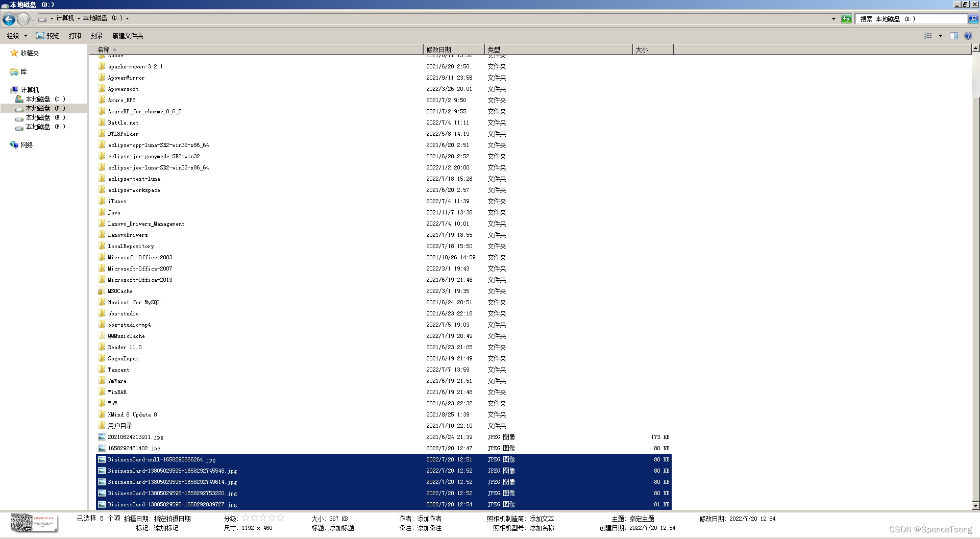This screenshot has width=980, height=539.
Task: Click the Back navigation arrow
Action: (9, 19)
